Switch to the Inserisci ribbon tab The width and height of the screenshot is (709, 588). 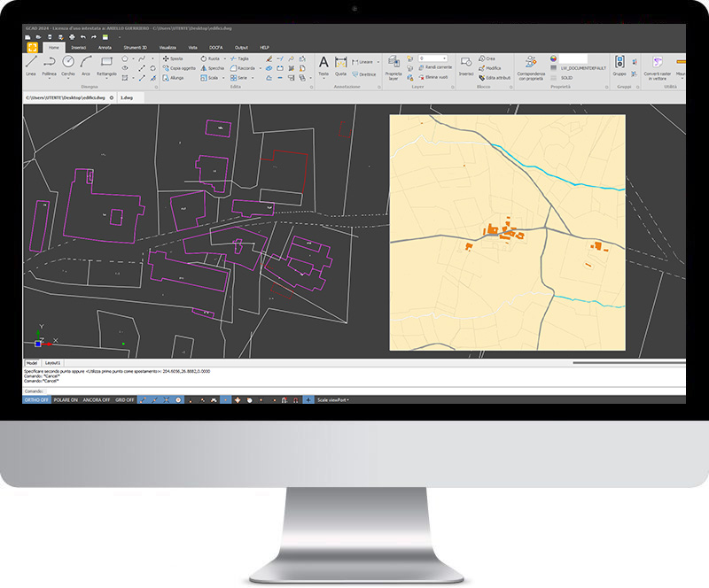click(x=80, y=46)
